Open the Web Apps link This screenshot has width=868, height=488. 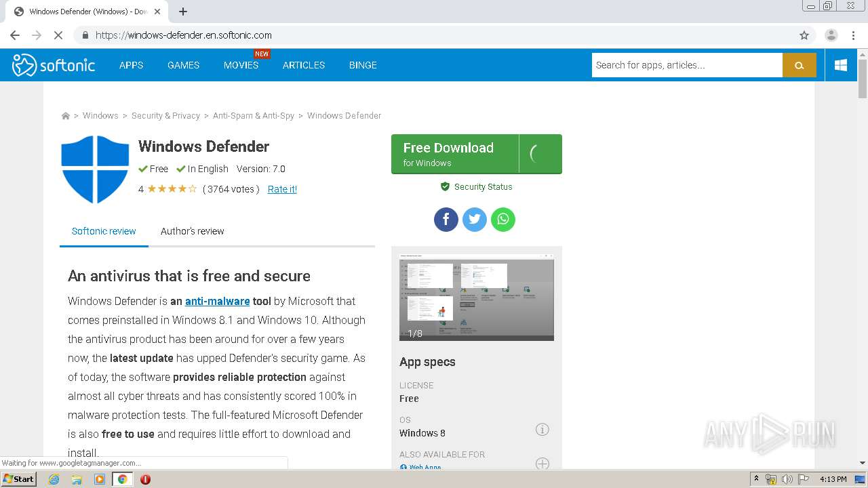pos(421,466)
